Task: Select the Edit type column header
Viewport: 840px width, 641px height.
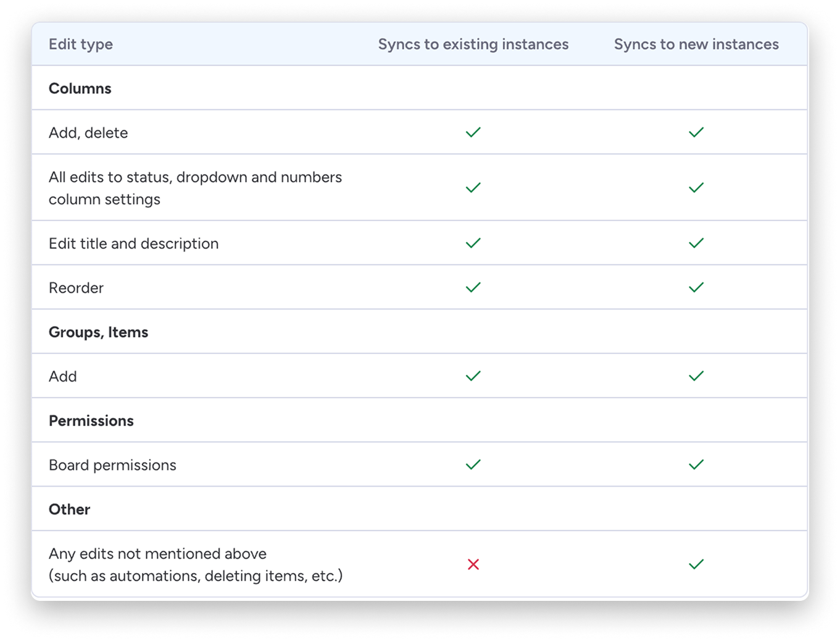Action: coord(81,44)
